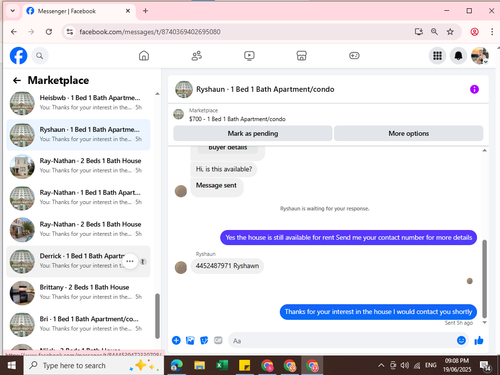Open the notifications bell
Screen dimensions: 500x375
(459, 56)
